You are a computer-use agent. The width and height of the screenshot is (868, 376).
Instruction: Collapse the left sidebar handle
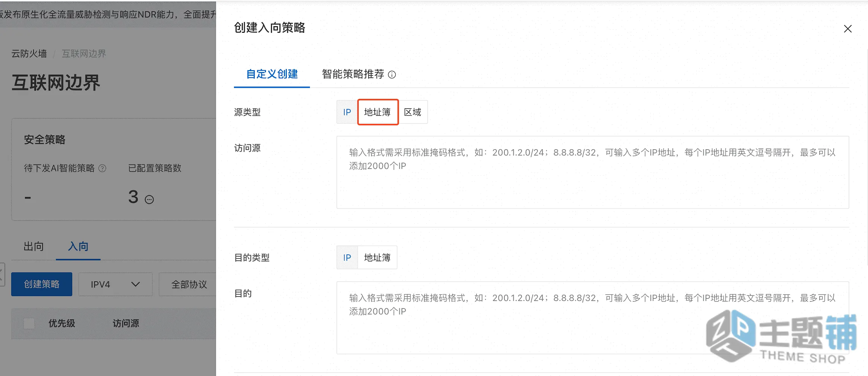2,275
